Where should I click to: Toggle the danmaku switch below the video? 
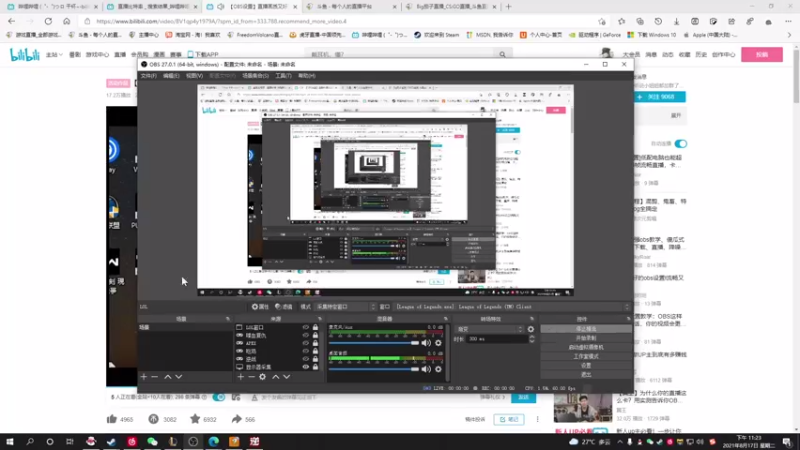click(219, 397)
